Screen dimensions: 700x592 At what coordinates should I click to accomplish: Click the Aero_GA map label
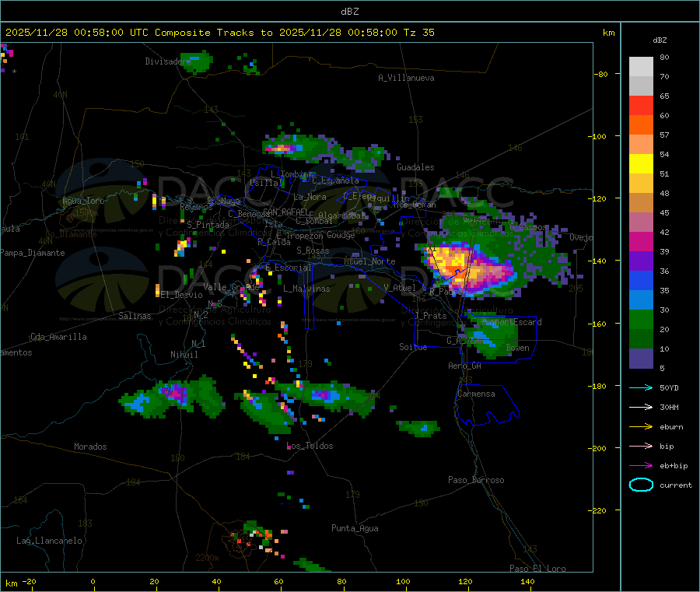[465, 366]
